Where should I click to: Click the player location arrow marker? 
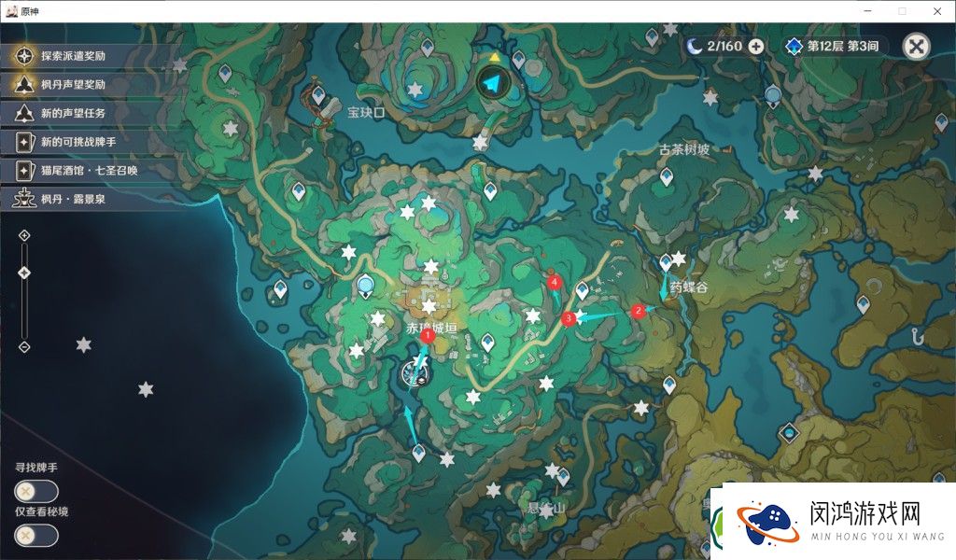493,83
